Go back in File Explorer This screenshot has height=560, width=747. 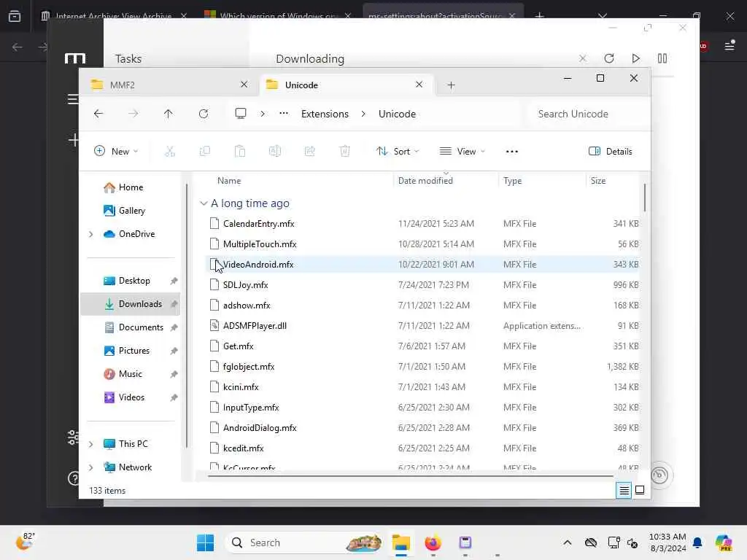click(98, 114)
